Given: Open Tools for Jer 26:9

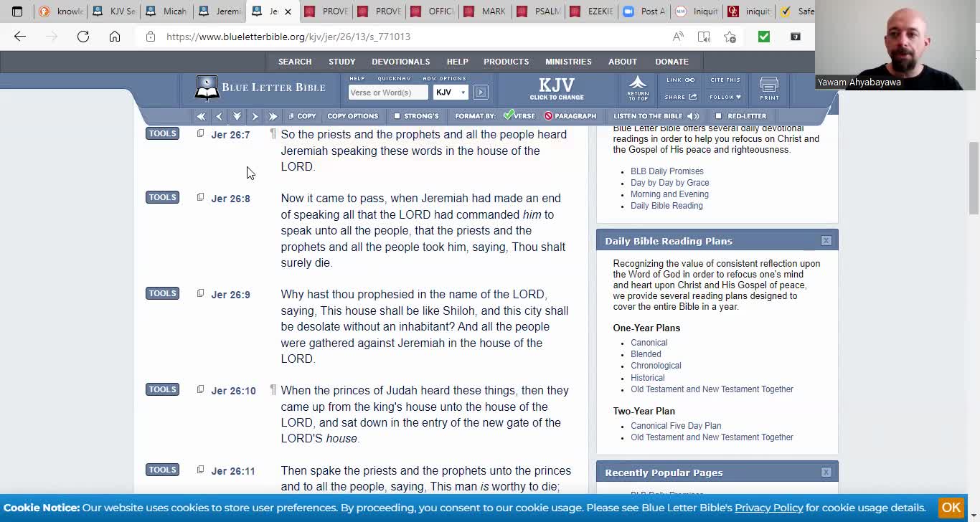Looking at the screenshot, I should [x=162, y=293].
